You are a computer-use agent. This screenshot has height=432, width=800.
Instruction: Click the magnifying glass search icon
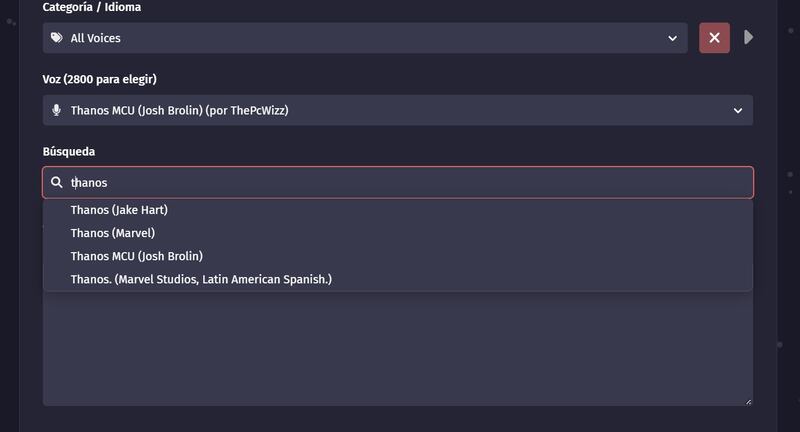coord(57,183)
